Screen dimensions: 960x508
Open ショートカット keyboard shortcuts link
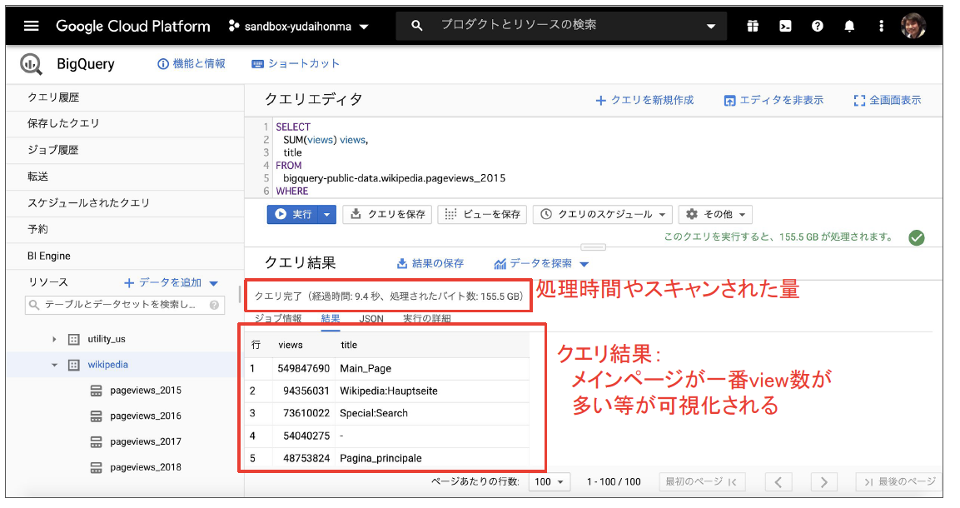(x=296, y=63)
